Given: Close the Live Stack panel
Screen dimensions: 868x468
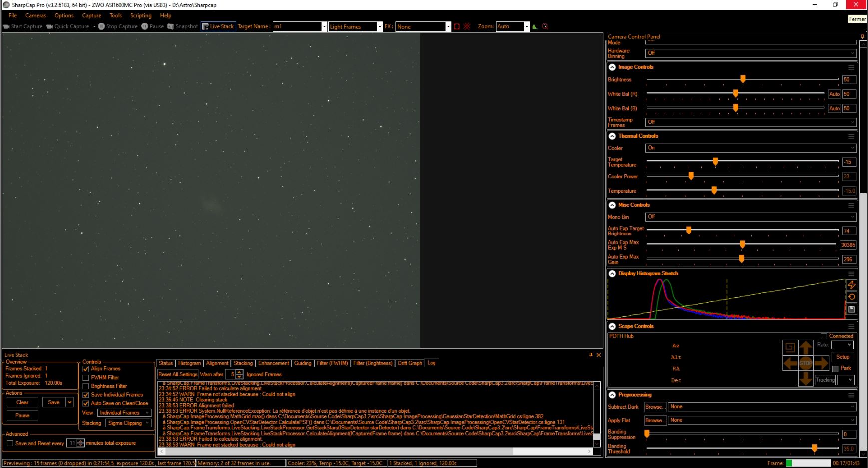Looking at the screenshot, I should [598, 355].
